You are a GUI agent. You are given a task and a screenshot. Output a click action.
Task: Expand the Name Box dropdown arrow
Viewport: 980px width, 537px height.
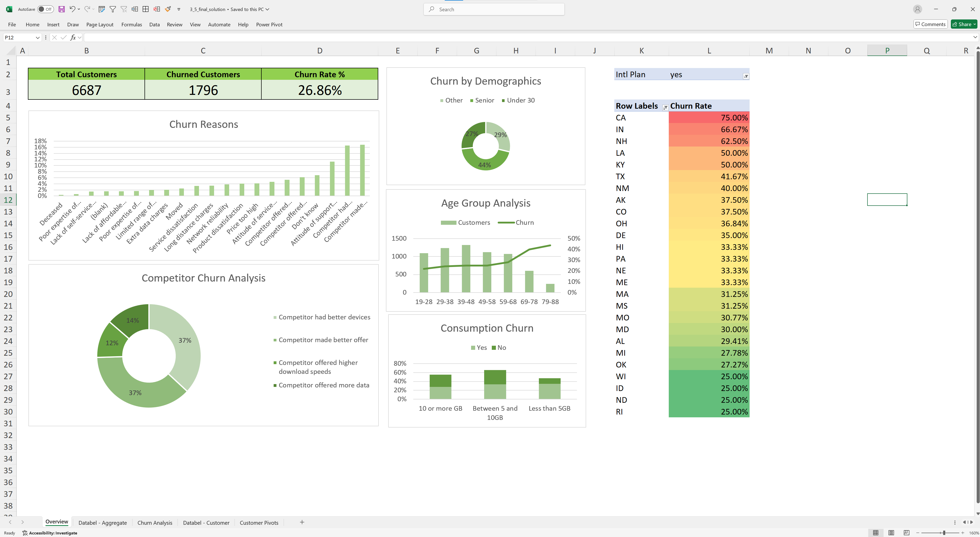[37, 37]
